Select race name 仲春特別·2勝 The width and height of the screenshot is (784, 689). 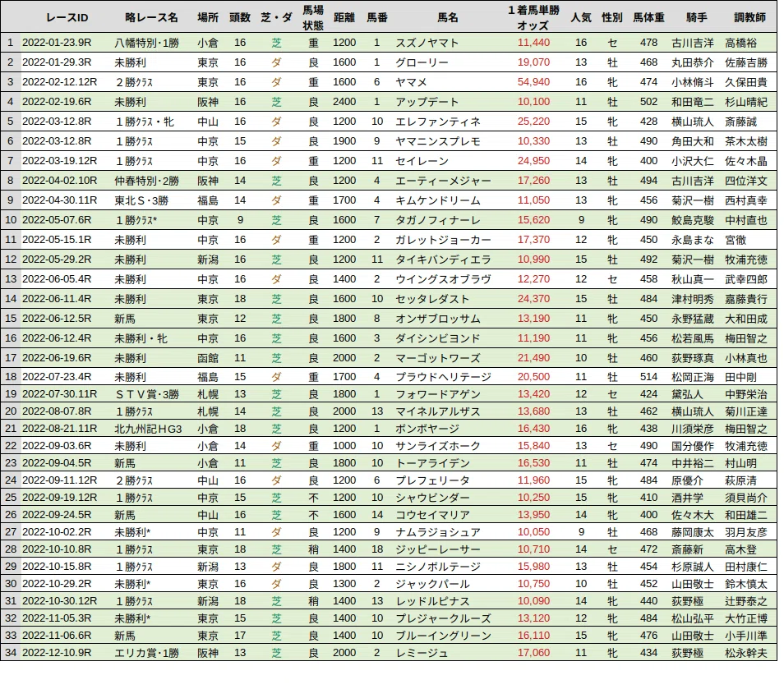click(x=146, y=181)
